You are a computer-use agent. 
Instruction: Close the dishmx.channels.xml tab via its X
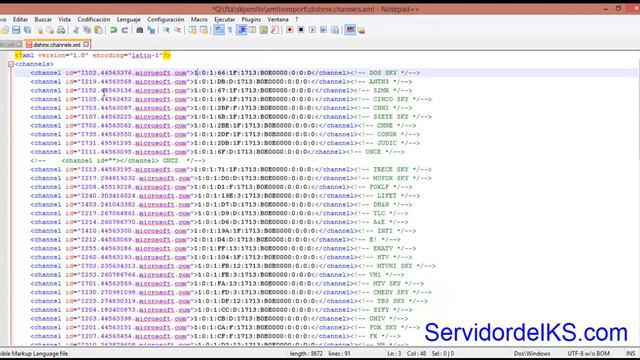pos(86,44)
